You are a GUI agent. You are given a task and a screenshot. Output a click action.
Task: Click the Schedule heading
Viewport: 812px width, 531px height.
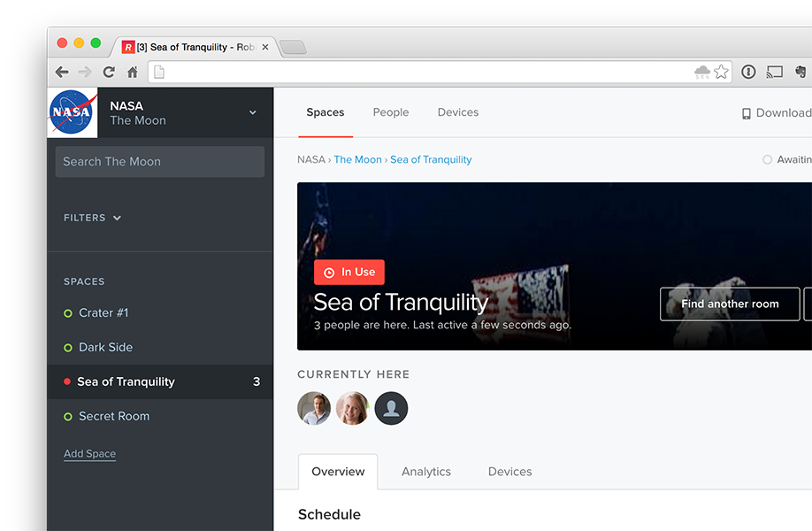tap(329, 514)
